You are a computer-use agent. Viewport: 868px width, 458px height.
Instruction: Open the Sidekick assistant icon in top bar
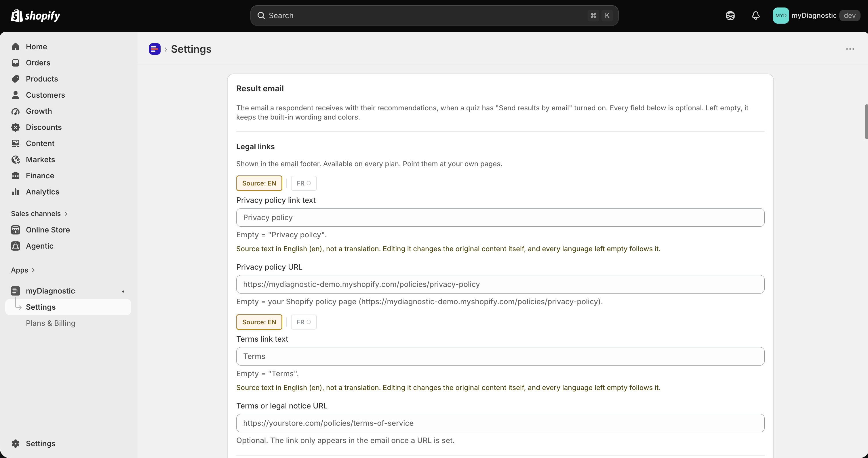730,16
